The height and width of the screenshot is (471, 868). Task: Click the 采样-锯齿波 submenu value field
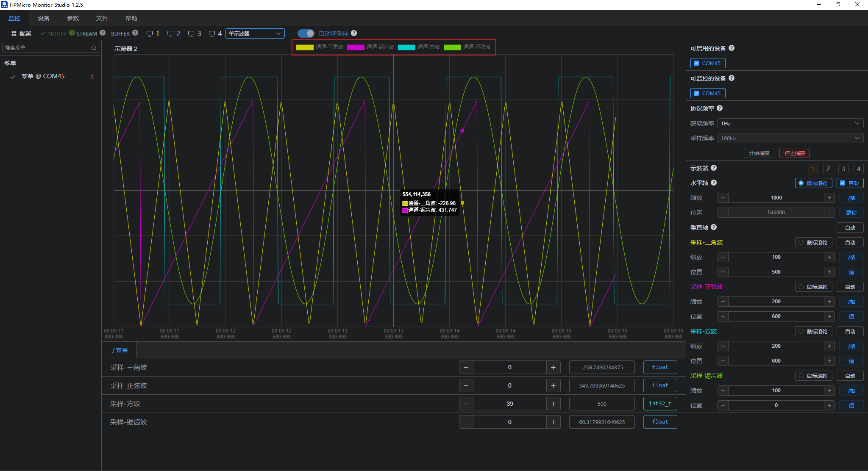point(509,422)
